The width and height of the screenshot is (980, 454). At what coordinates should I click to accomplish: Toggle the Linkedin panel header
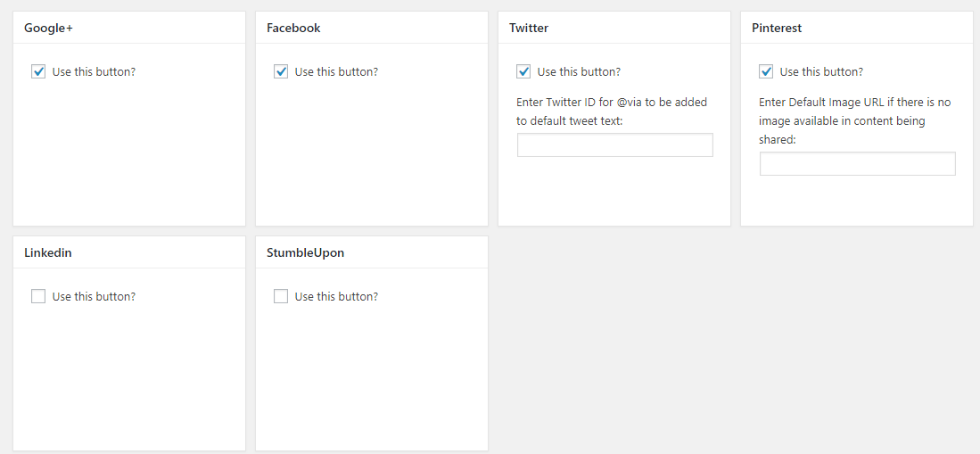(129, 252)
